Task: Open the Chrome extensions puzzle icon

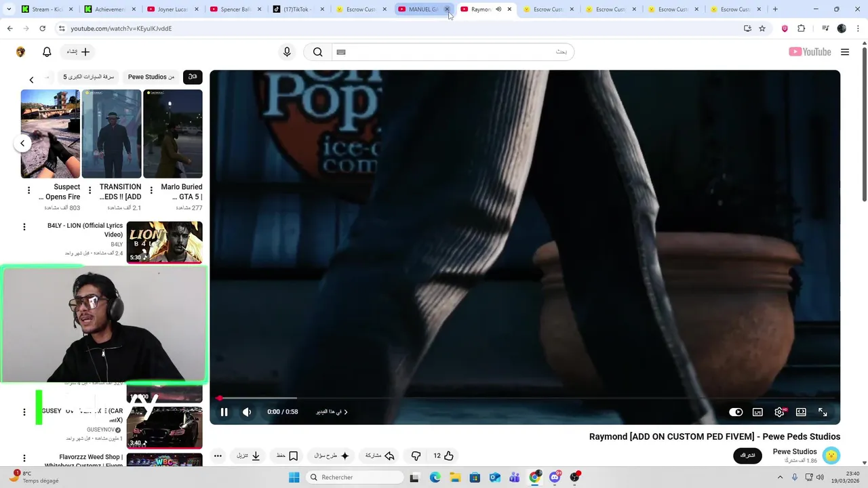Action: pos(802,28)
